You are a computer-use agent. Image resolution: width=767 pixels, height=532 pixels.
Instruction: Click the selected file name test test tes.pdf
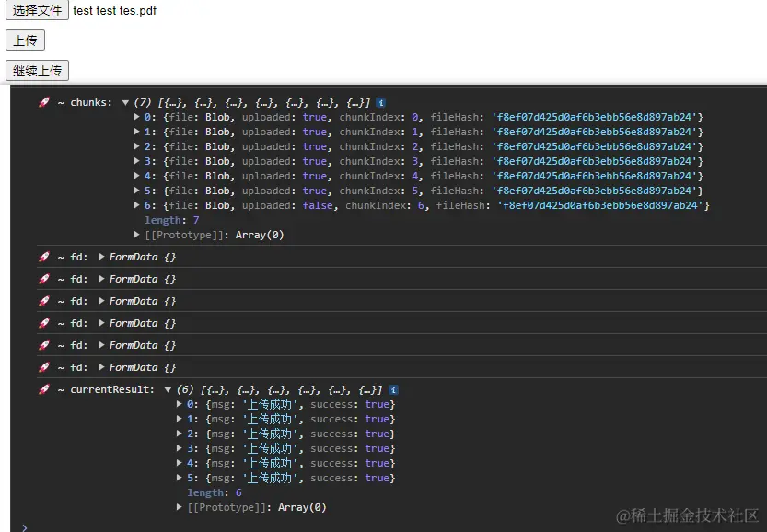tap(115, 11)
